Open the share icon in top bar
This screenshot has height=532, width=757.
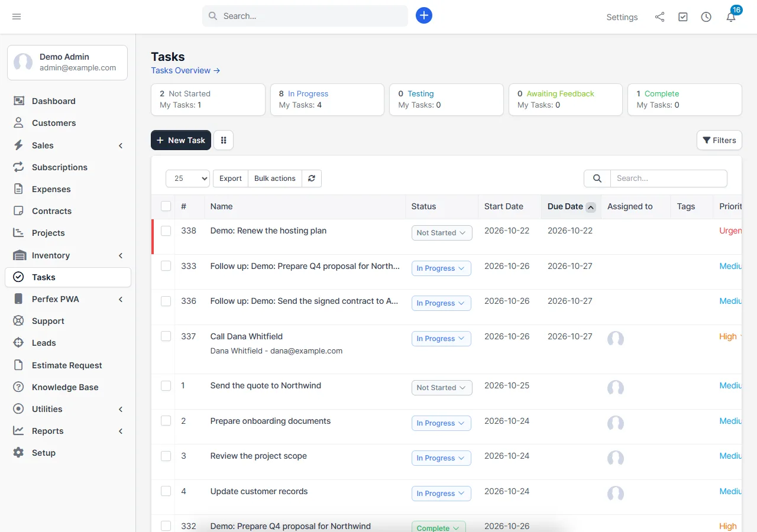tap(659, 17)
